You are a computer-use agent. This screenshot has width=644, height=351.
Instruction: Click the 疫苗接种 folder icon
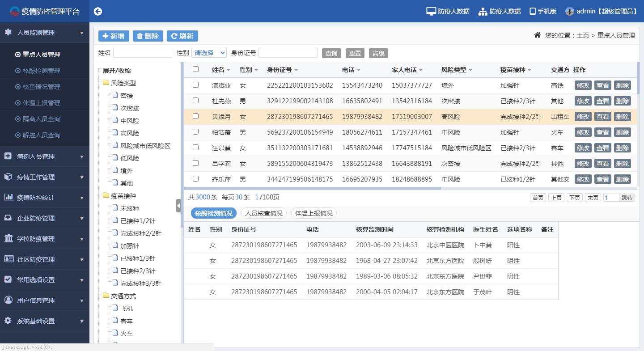(106, 195)
